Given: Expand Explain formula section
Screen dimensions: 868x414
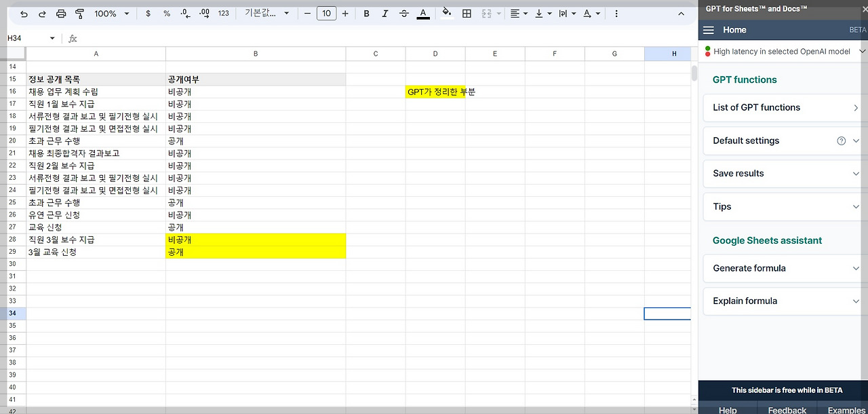Looking at the screenshot, I should (783, 301).
